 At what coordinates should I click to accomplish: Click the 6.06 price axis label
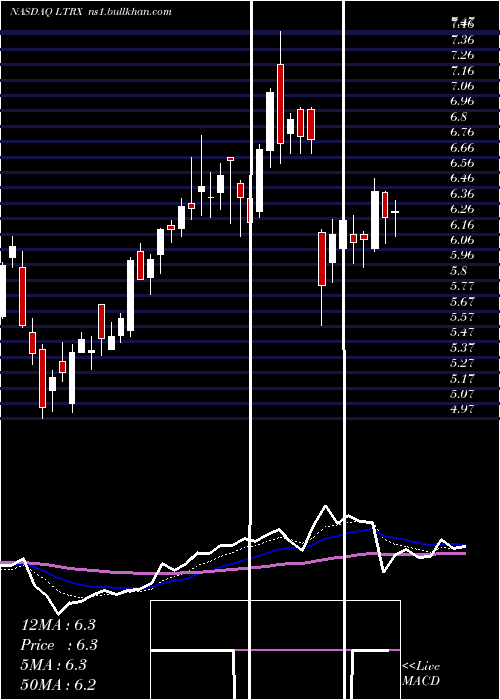[462, 240]
